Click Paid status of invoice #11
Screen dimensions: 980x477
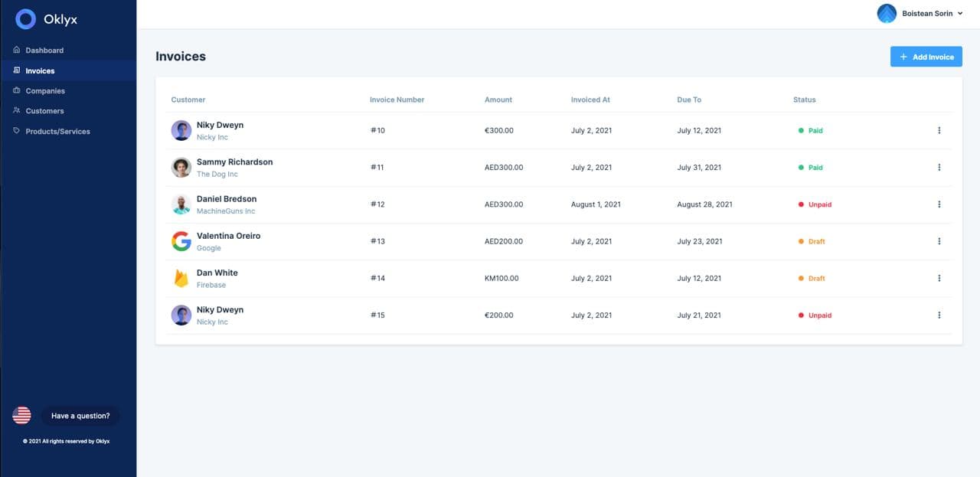(x=811, y=167)
